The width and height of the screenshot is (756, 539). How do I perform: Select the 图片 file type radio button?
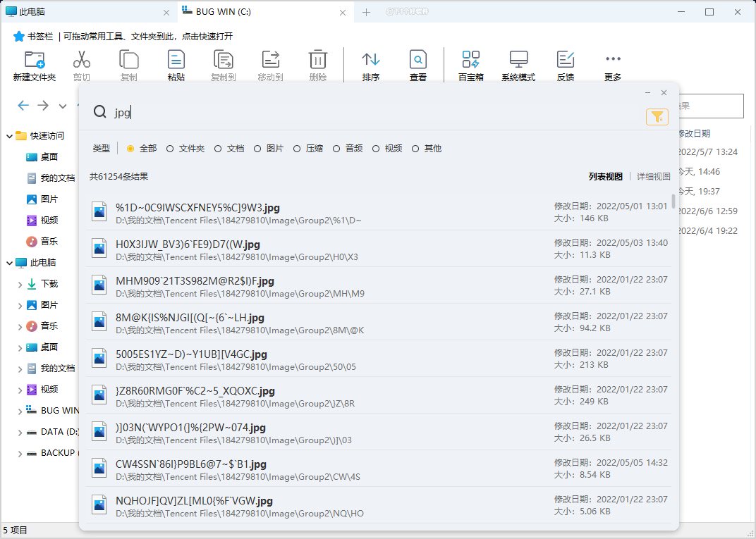coord(258,148)
